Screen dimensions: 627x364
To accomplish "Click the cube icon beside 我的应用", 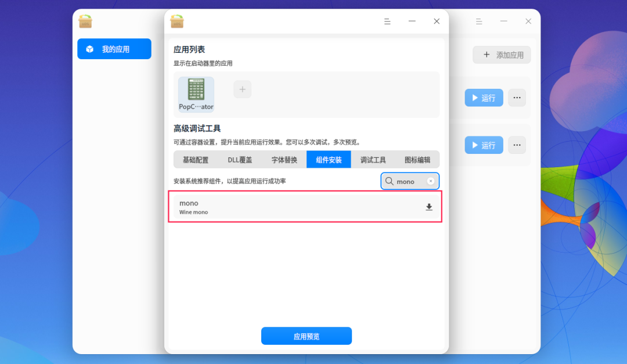I will tap(89, 49).
